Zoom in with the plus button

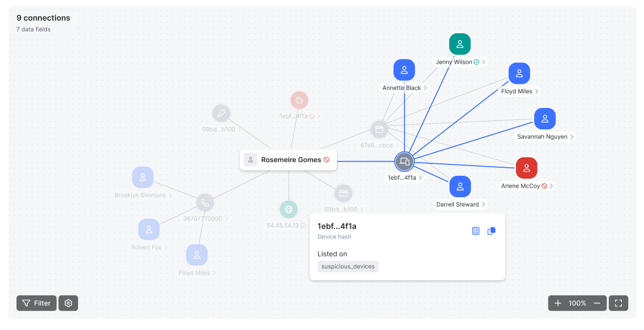pos(558,303)
